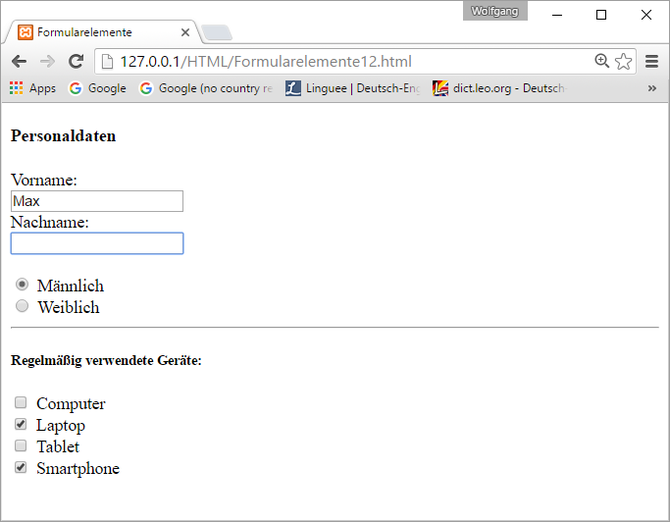Open the dict.leo.org bookmark
Viewport: 670px width, 522px height.
(x=500, y=88)
